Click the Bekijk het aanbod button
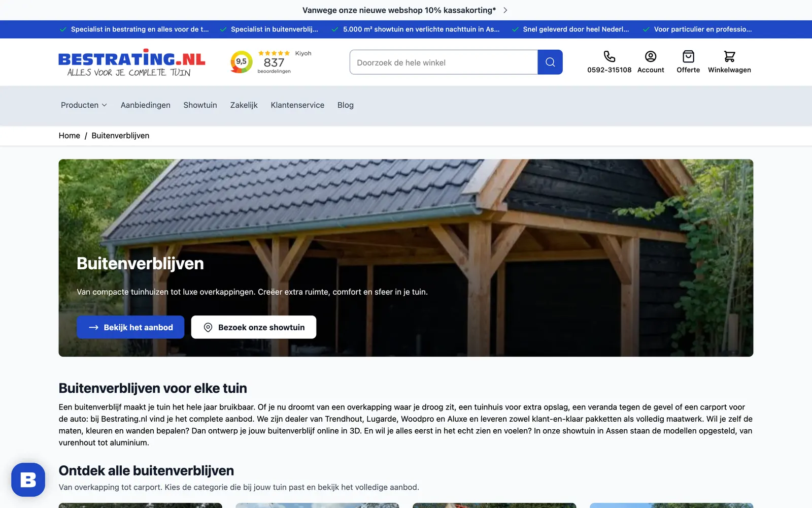This screenshot has width=812, height=508. click(130, 327)
